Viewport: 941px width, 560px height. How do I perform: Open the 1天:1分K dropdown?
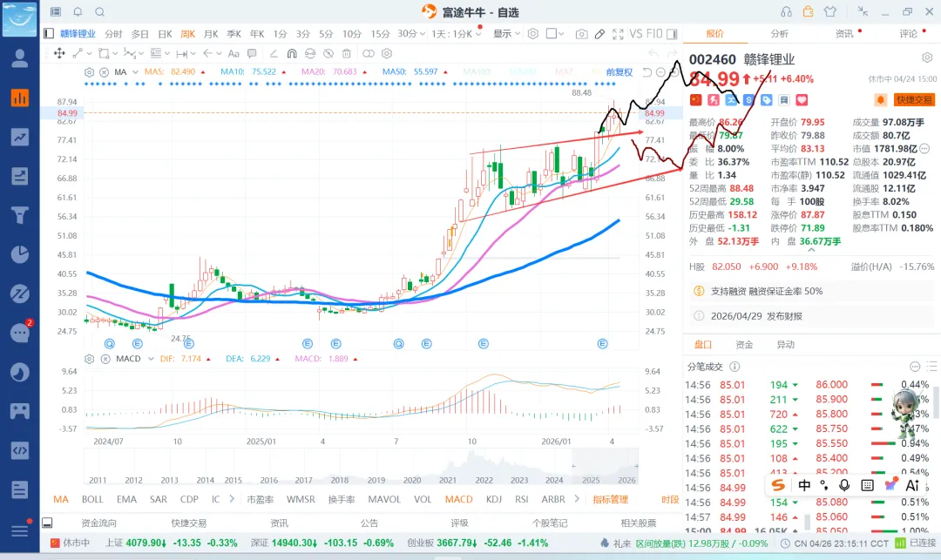pyautogui.click(x=456, y=34)
